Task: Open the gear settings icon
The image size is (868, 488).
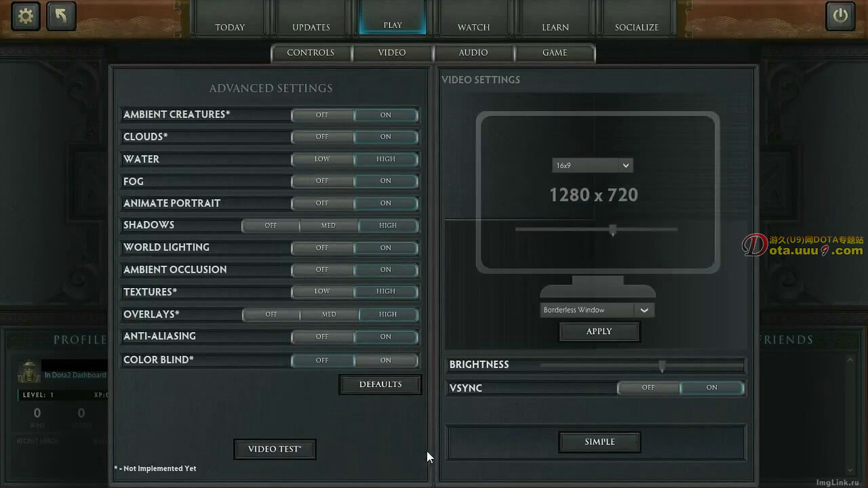Action: click(26, 16)
